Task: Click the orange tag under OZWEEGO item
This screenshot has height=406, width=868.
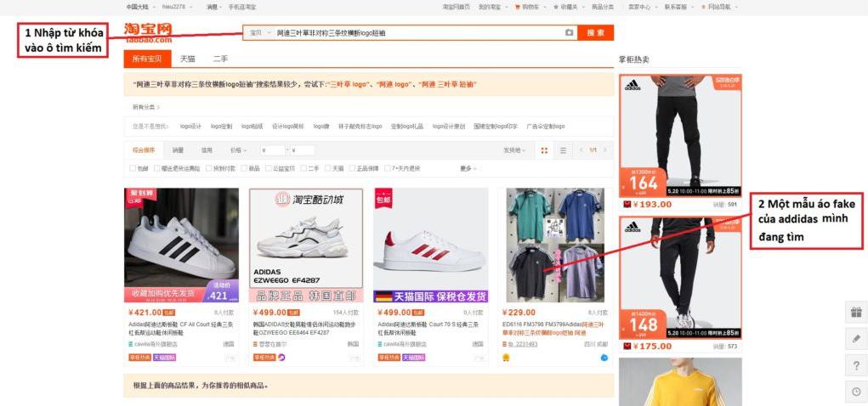Action: tap(264, 358)
